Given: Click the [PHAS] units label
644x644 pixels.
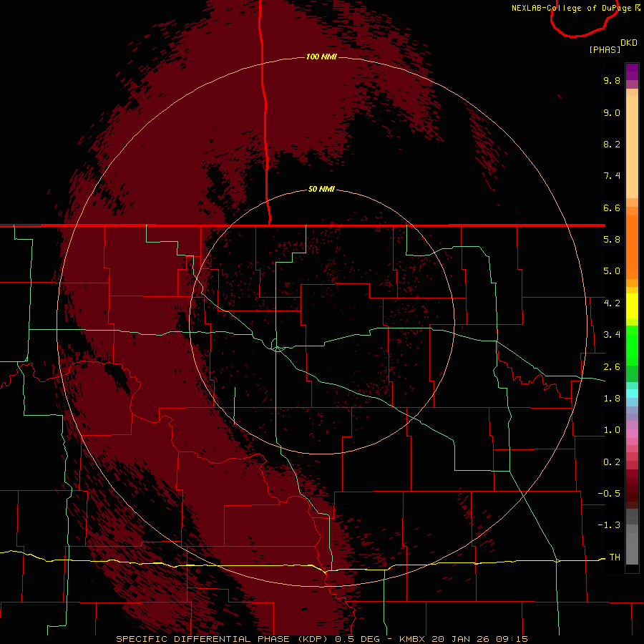Looking at the screenshot, I should 605,49.
